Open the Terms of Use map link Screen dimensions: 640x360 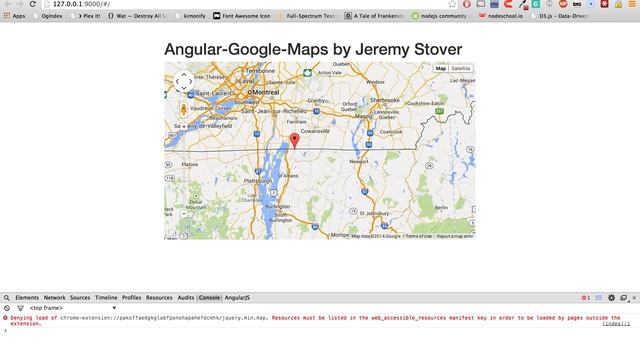pos(418,236)
